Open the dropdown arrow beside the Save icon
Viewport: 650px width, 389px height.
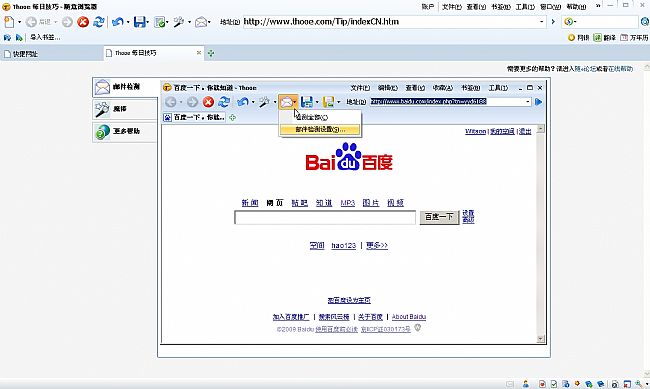point(148,22)
